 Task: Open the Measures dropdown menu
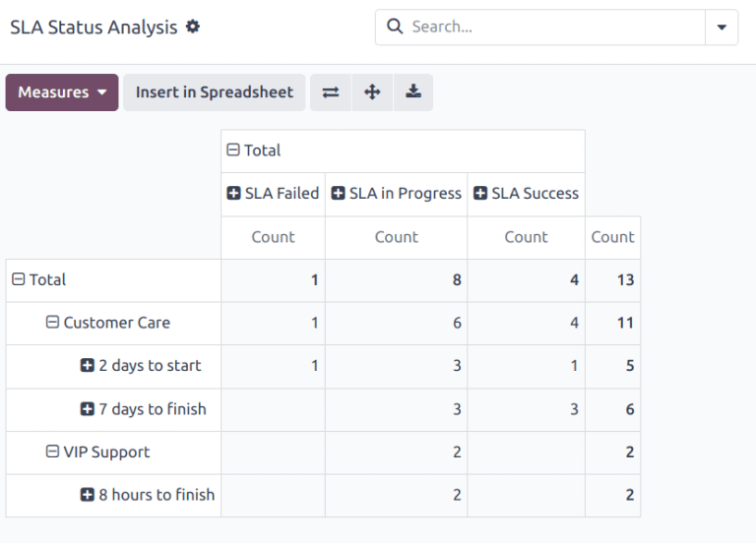click(x=62, y=92)
